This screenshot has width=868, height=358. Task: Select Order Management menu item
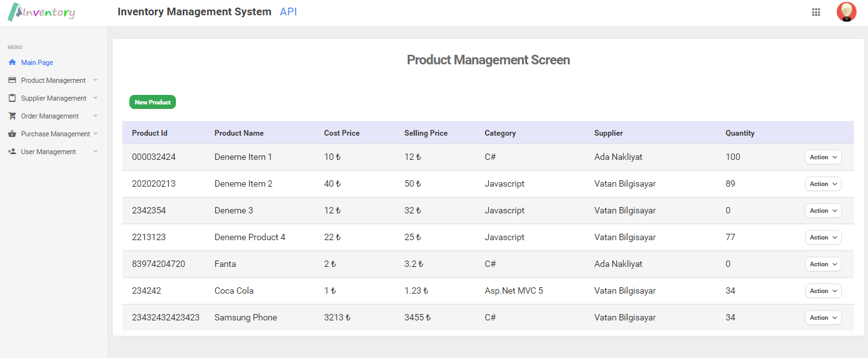point(50,116)
